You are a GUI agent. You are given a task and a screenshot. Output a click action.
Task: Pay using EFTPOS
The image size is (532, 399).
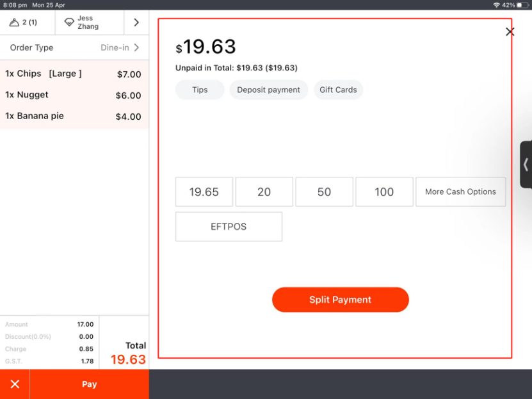229,227
